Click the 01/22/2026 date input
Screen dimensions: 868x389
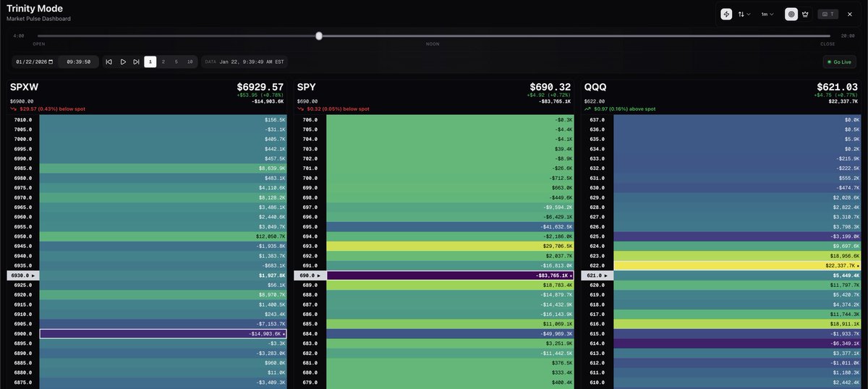point(35,62)
